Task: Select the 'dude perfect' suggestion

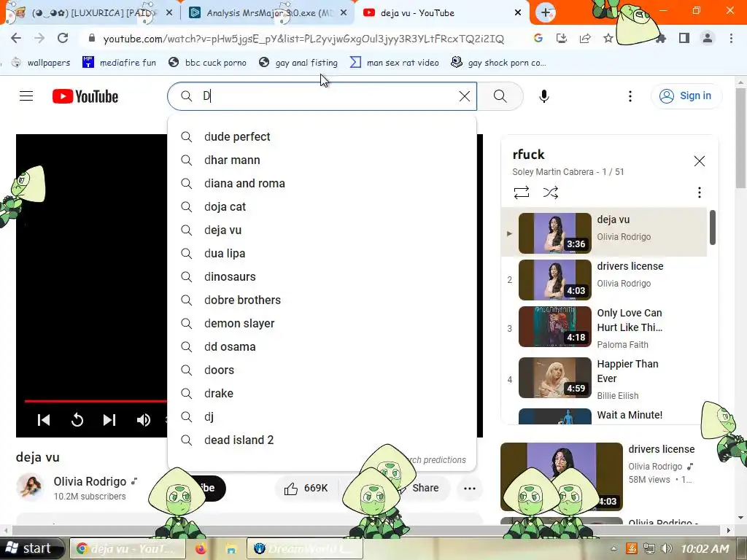Action: coord(322,136)
